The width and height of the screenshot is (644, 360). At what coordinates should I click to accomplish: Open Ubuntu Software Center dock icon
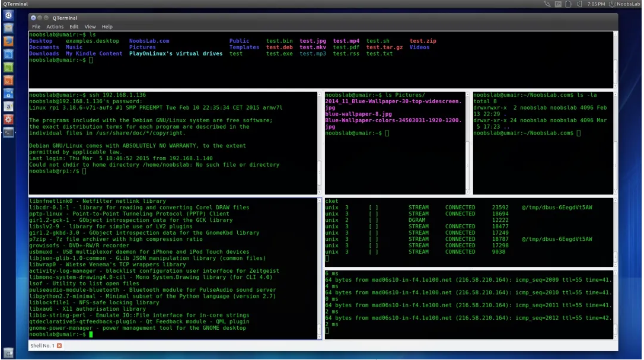click(8, 93)
